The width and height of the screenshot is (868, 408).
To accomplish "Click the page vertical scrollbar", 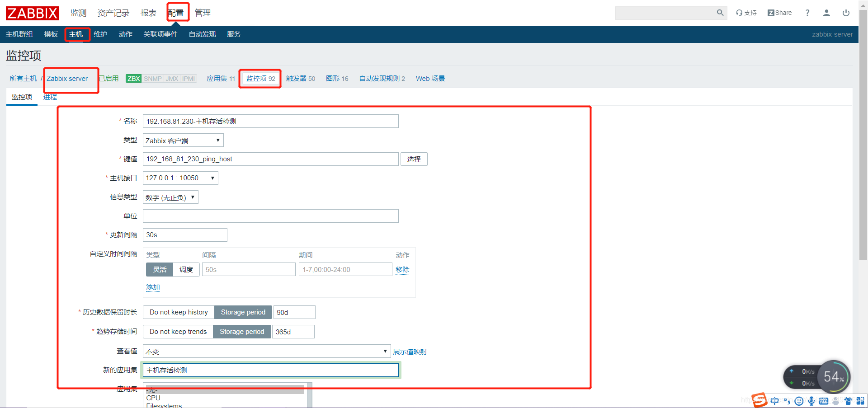I will [x=863, y=135].
